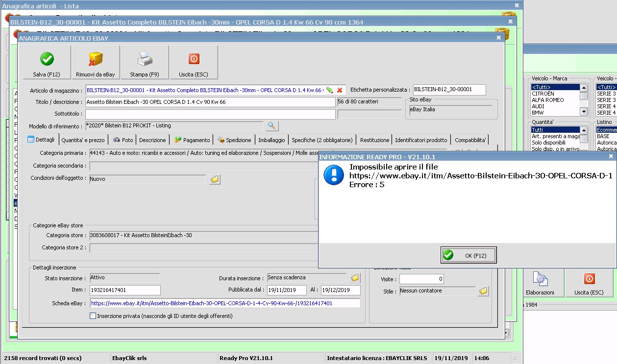Click scroll-down arrow of Veicolo - Marca list
The height and width of the screenshot is (364, 617).
(x=584, y=112)
